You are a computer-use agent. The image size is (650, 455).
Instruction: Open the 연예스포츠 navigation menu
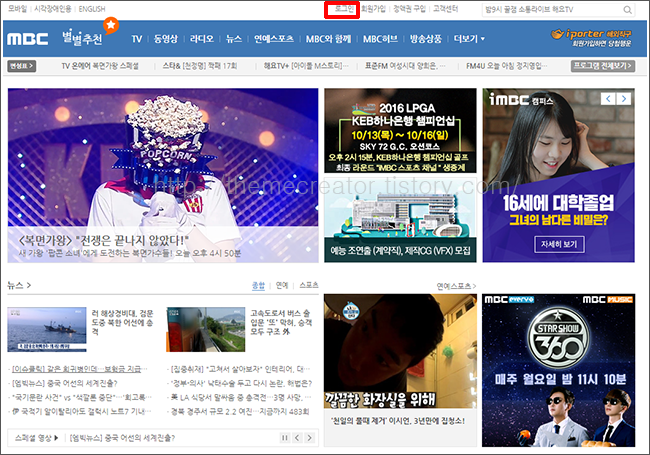274,39
